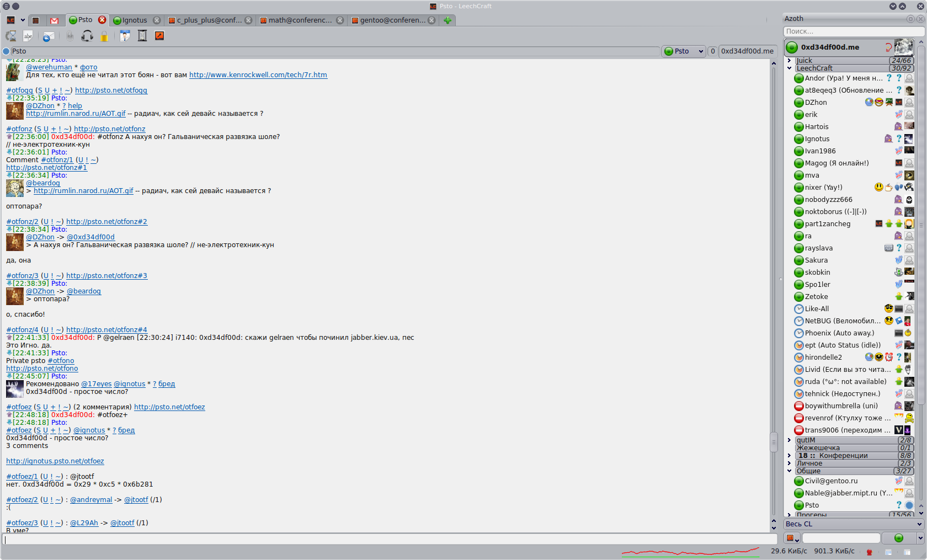Open the Gmail tab icon
Screen dimensions: 927x560
(54, 20)
